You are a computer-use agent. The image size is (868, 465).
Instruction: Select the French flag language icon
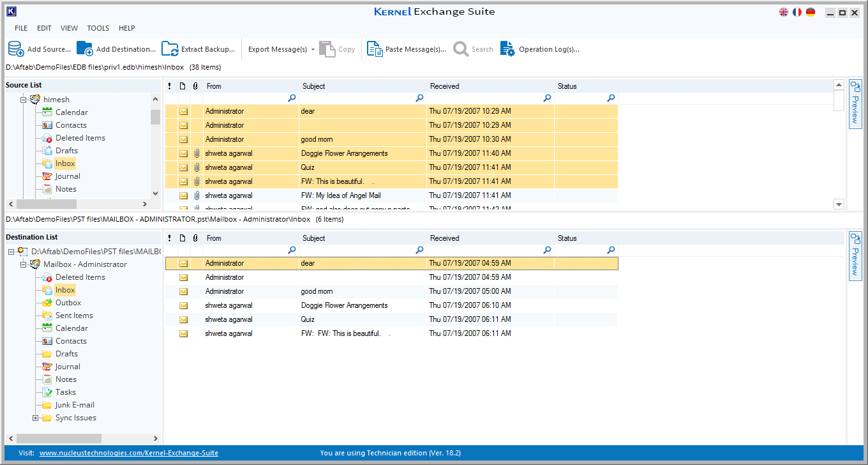[797, 12]
